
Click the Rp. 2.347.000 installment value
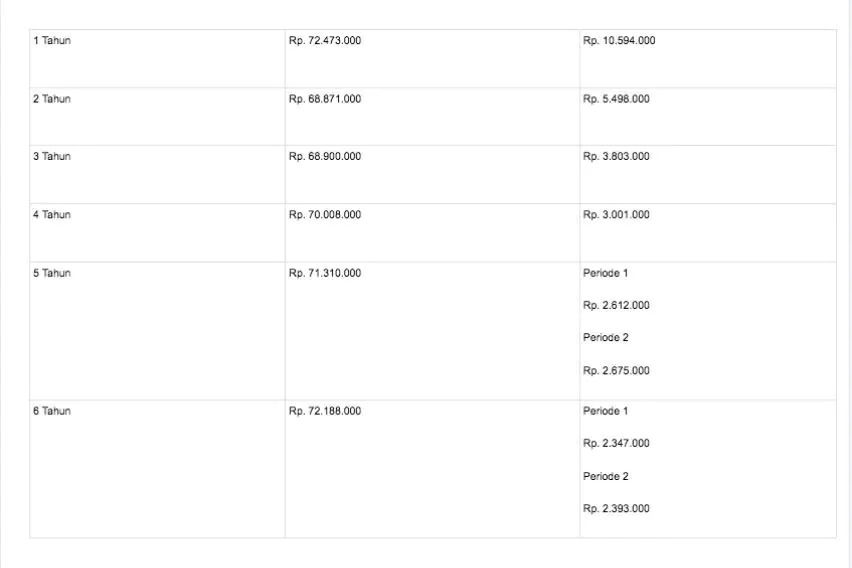point(616,444)
